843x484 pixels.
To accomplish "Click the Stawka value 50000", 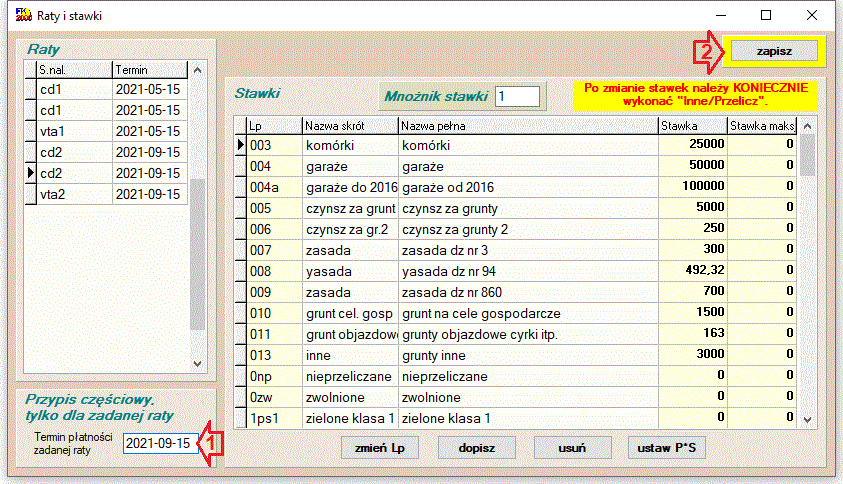I will [x=693, y=165].
